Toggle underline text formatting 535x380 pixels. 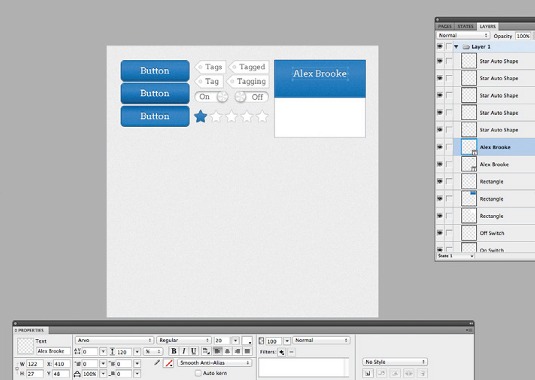click(x=194, y=351)
